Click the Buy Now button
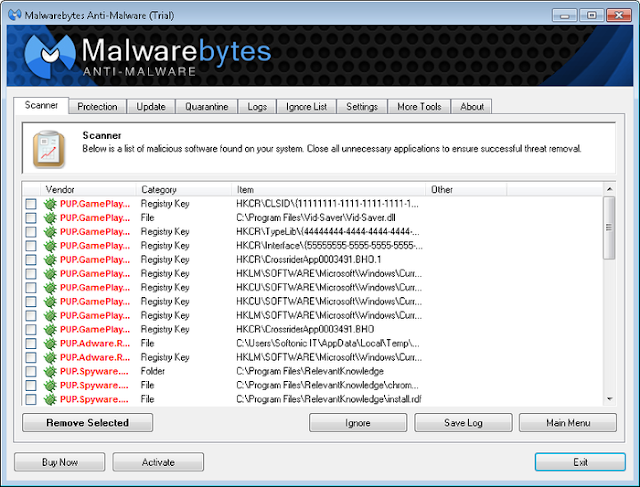640x487 pixels. click(60, 462)
